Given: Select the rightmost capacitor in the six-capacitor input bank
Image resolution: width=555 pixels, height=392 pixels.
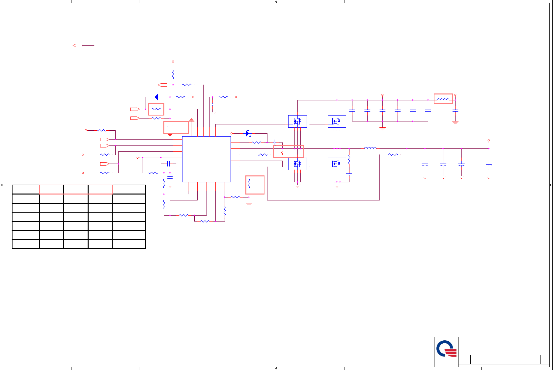Looking at the screenshot, I should [x=428, y=111].
